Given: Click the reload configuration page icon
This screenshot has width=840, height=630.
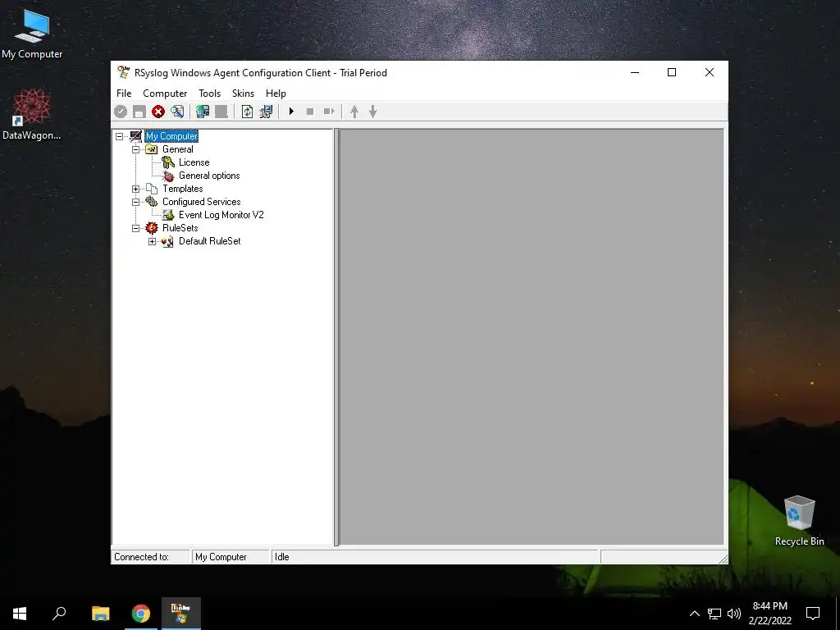Looking at the screenshot, I should (x=247, y=112).
